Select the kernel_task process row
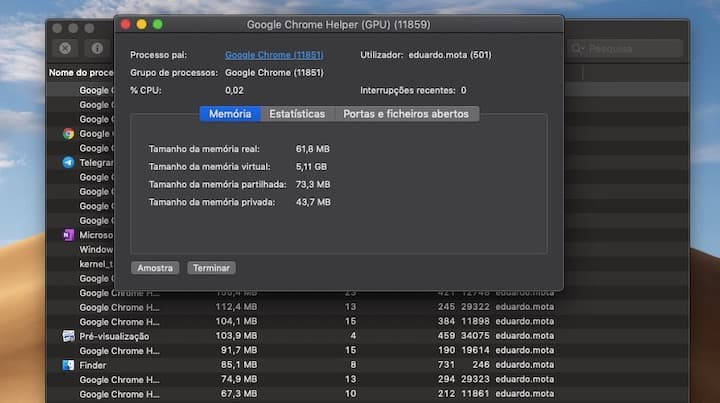Viewport: 720px width, 403px height. point(96,264)
